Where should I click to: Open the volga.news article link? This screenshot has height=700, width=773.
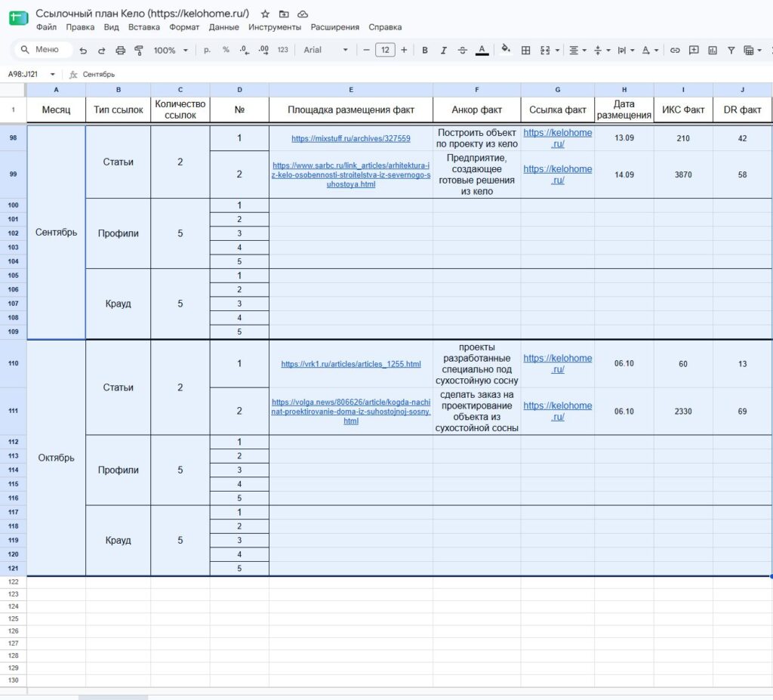[350, 412]
